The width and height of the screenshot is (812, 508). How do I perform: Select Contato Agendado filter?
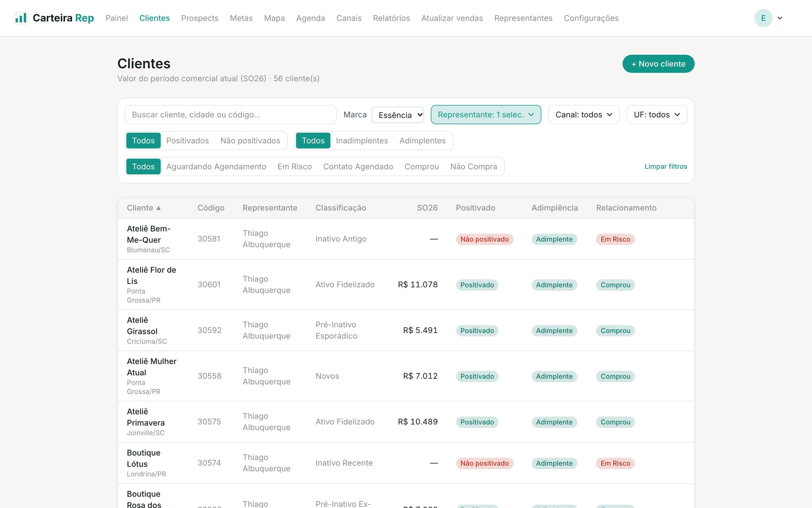358,167
